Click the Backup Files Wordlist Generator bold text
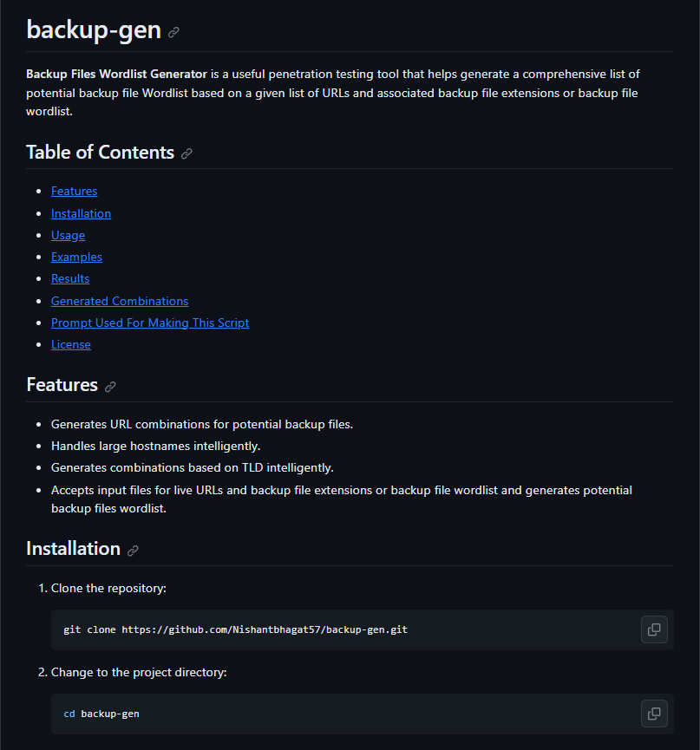The image size is (700, 750). (x=116, y=75)
